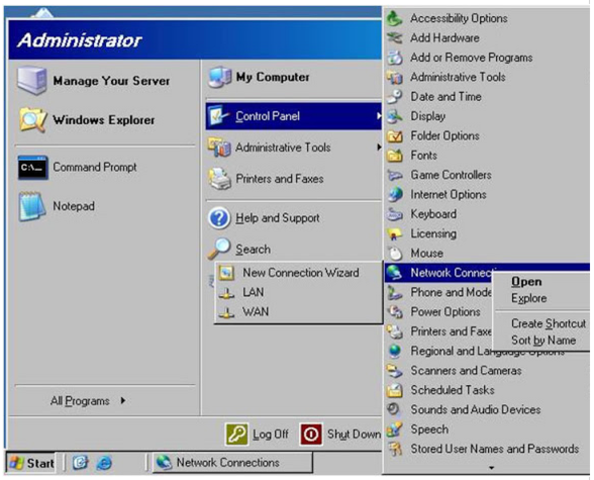This screenshot has height=480, width=594.
Task: Click the Log Off button
Action: coord(257,434)
